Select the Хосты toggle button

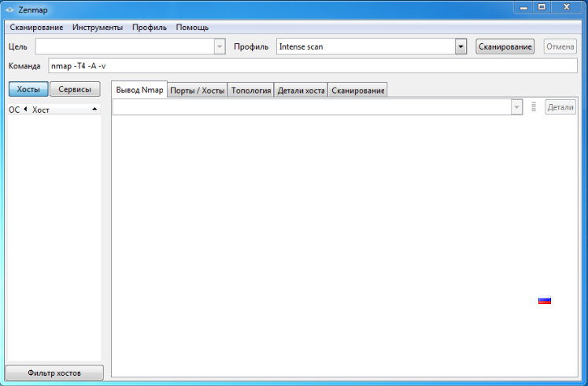click(28, 89)
